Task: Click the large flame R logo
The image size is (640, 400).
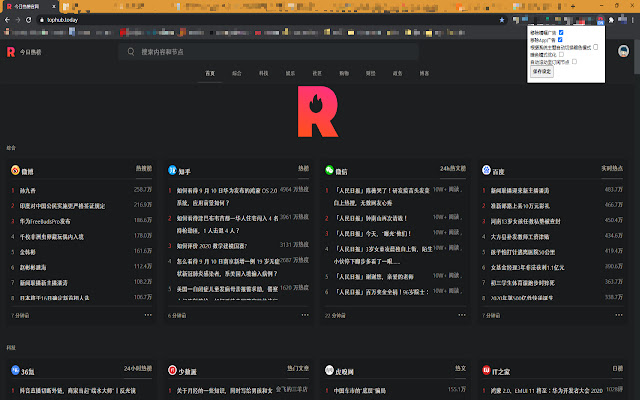Action: (318, 111)
